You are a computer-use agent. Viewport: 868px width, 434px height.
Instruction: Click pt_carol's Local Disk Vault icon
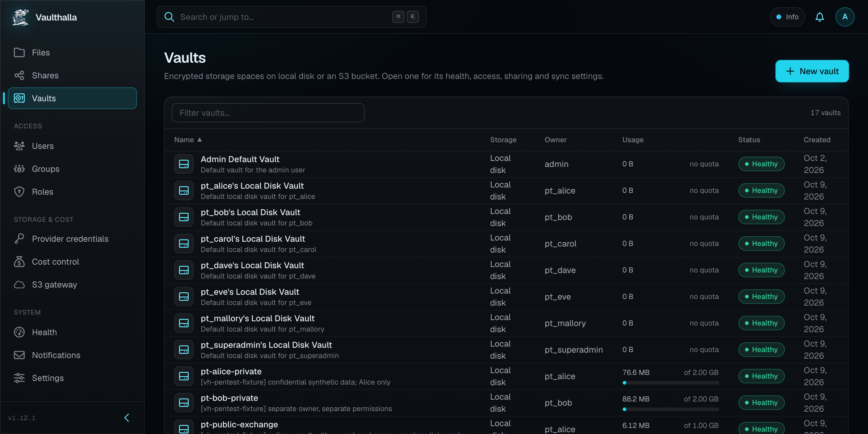[x=184, y=244]
